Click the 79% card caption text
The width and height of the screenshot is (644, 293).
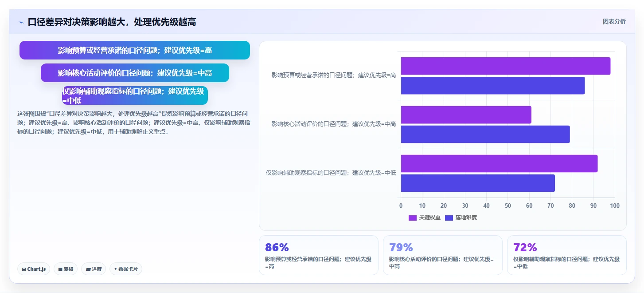coord(442,263)
